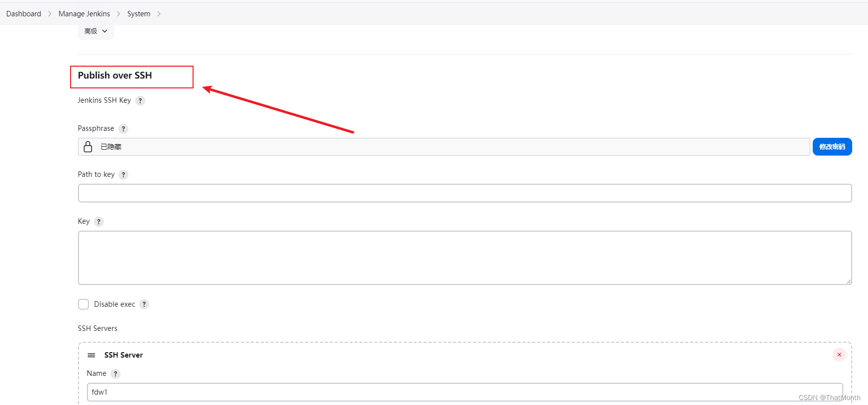Click the SSH Server drag handle icon
This screenshot has width=868, height=405.
(x=91, y=355)
